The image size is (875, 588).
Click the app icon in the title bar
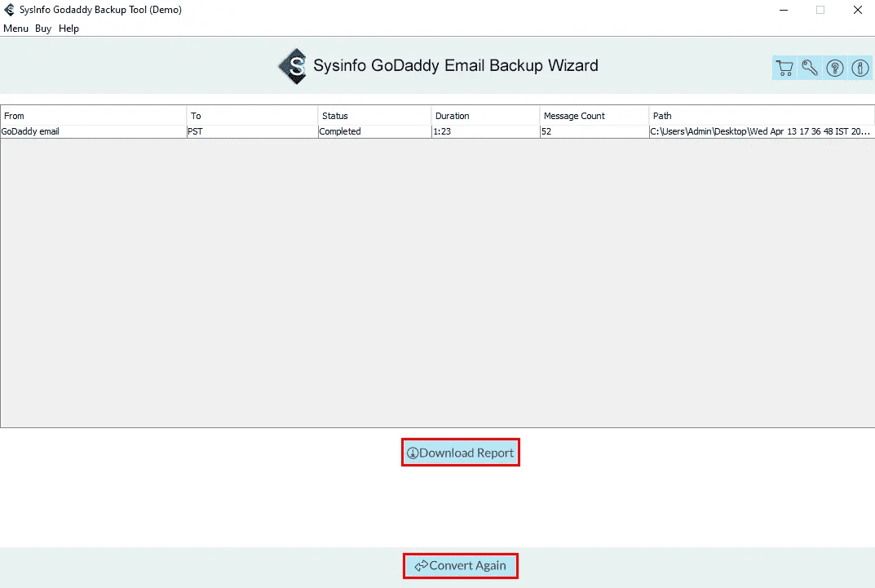tap(9, 10)
